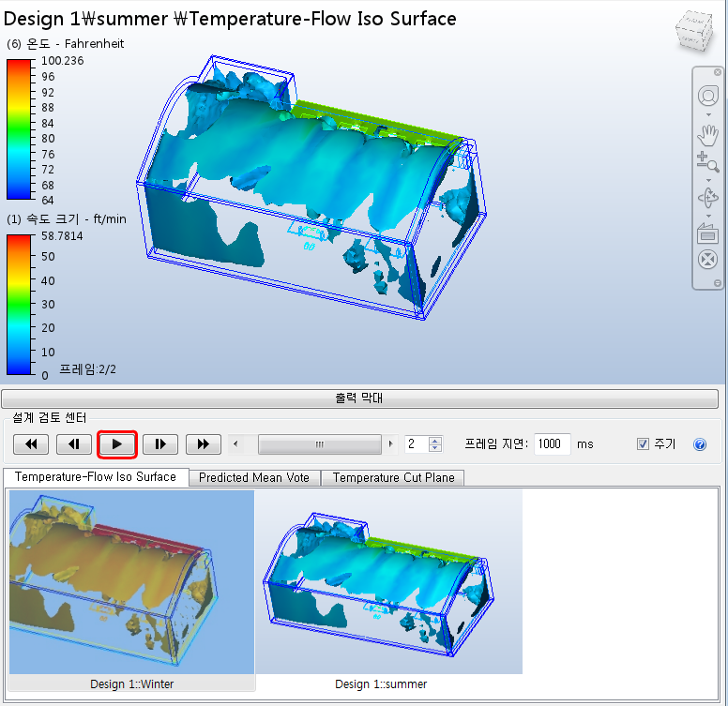
Task: Expand Orbit tool dropdown arrow
Action: (x=708, y=216)
